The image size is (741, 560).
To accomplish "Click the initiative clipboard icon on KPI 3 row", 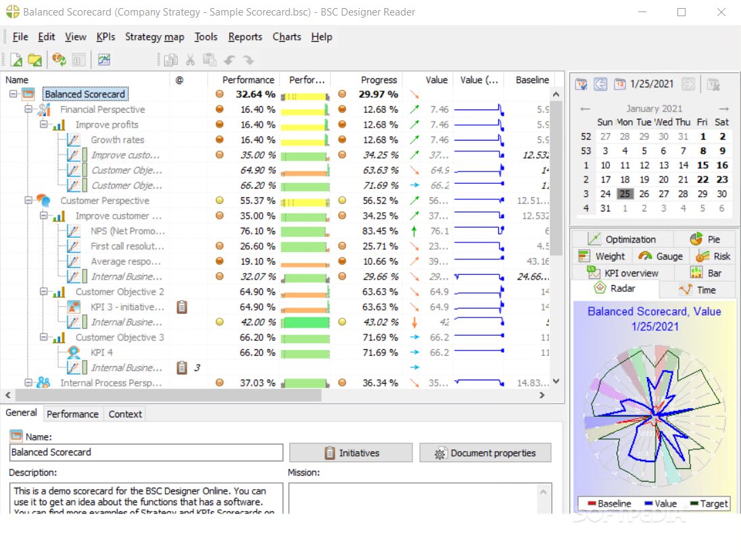I will [x=182, y=307].
